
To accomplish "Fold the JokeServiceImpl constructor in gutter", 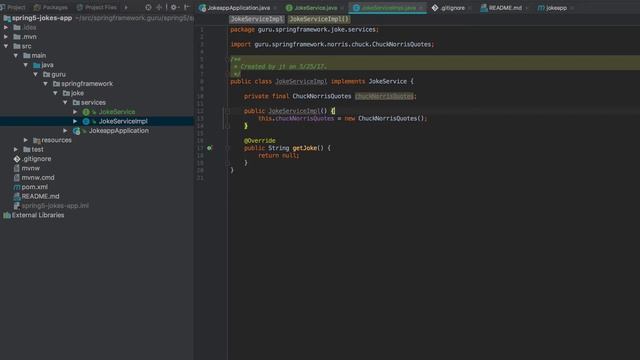I will [x=227, y=111].
